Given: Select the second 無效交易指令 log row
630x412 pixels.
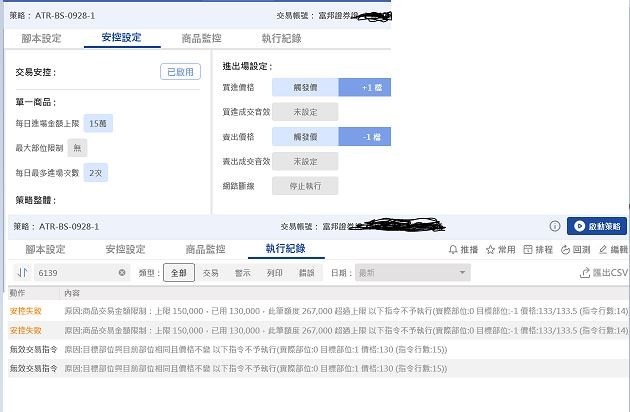Looking at the screenshot, I should [318, 369].
